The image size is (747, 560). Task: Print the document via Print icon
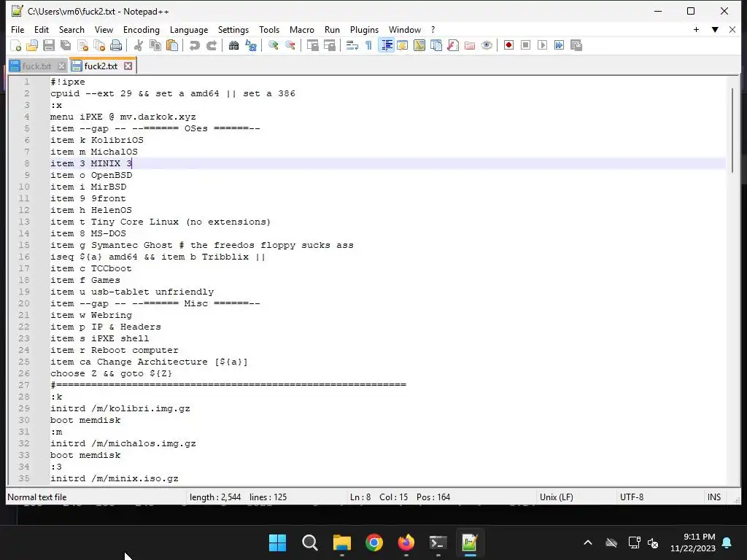[x=116, y=45]
